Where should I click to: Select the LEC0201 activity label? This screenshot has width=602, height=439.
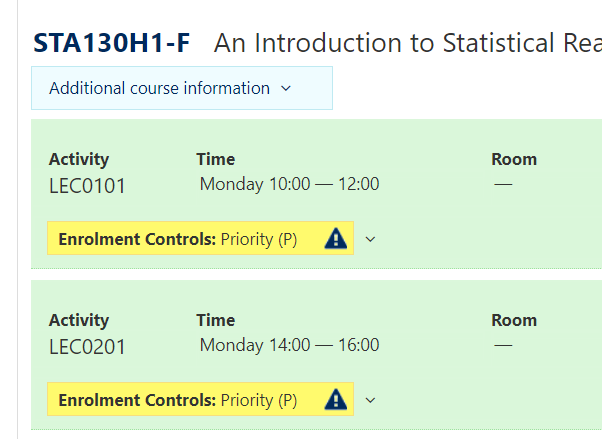pyautogui.click(x=87, y=347)
